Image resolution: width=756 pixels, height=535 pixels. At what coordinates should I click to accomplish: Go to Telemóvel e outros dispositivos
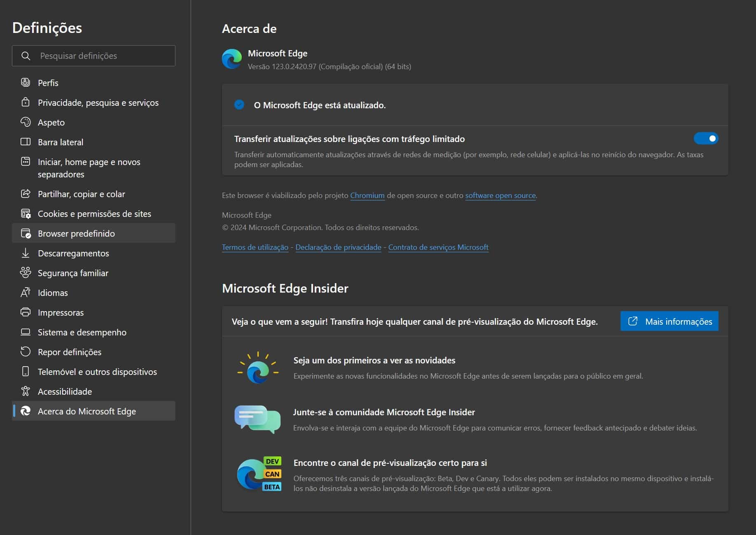pyautogui.click(x=97, y=372)
